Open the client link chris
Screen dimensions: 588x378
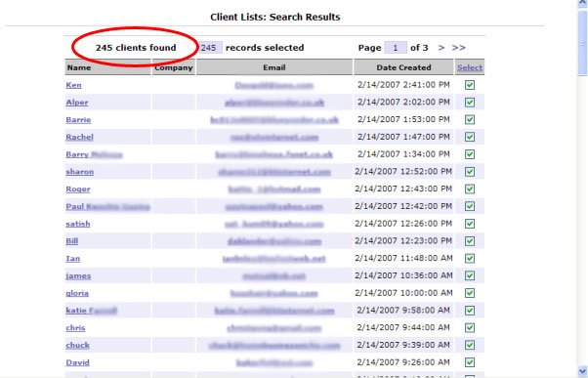coord(75,328)
